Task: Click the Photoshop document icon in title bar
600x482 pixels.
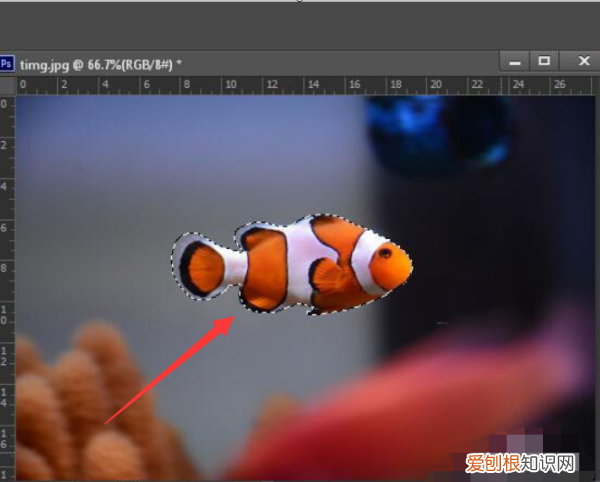Action: 7,63
